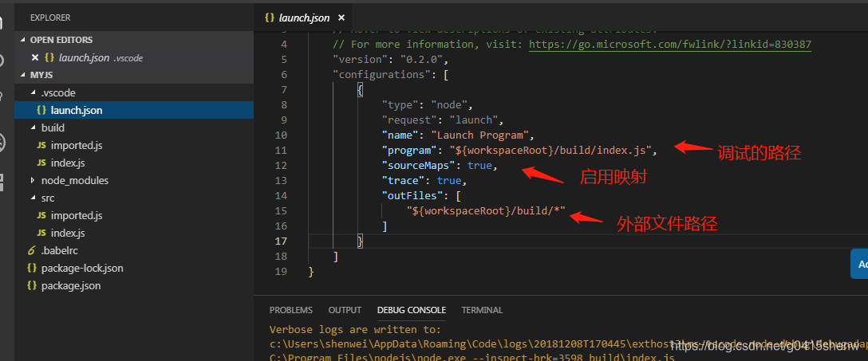Select the DEBUG CONSOLE panel tab
The image size is (868, 361).
tap(412, 310)
